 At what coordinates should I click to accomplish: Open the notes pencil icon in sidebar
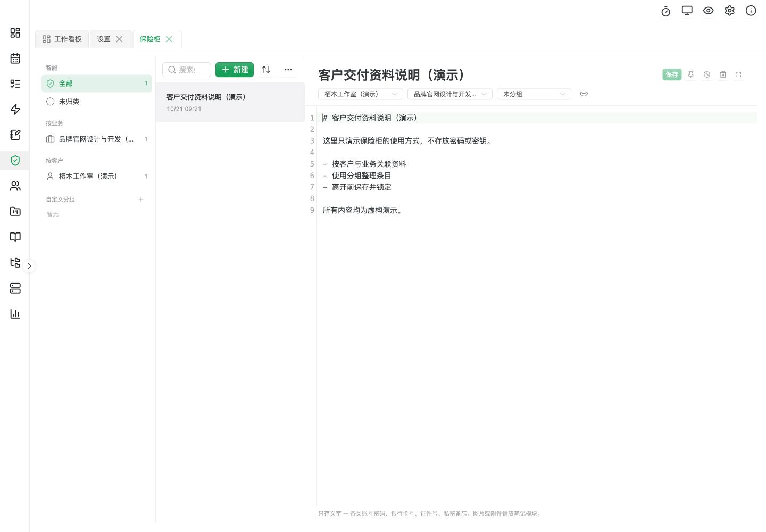[15, 135]
